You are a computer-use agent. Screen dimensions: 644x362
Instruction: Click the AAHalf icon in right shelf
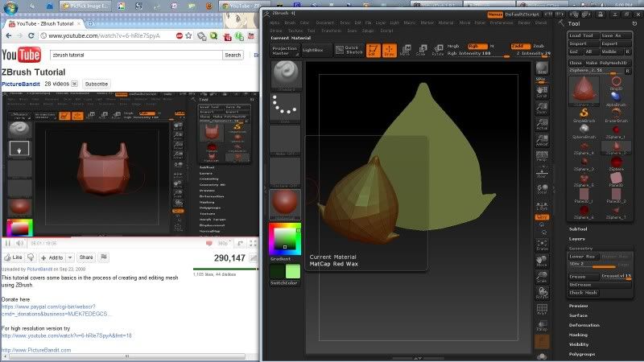coord(542,140)
